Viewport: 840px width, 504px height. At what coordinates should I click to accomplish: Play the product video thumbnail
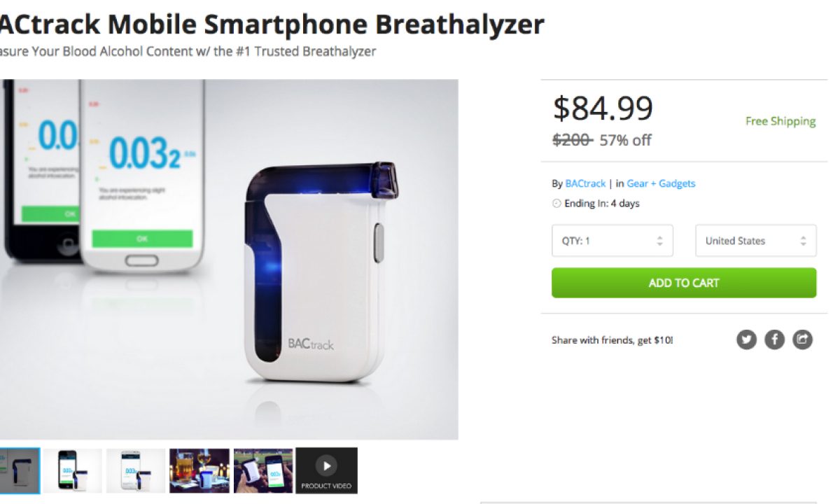326,470
